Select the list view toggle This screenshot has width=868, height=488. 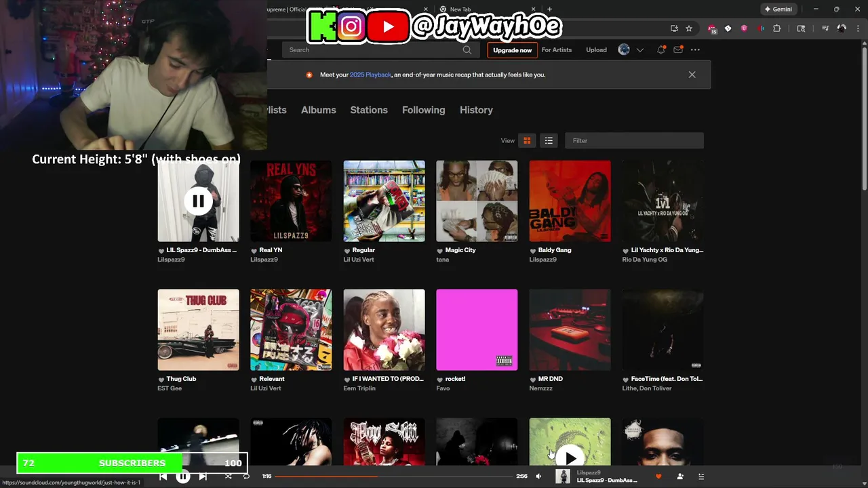549,140
